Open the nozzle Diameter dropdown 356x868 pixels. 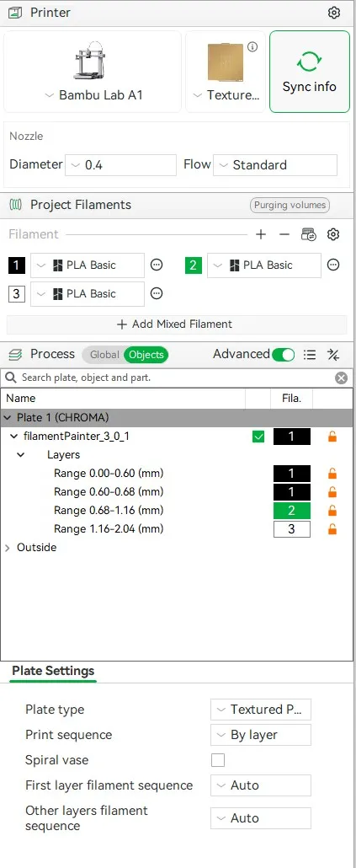point(121,165)
